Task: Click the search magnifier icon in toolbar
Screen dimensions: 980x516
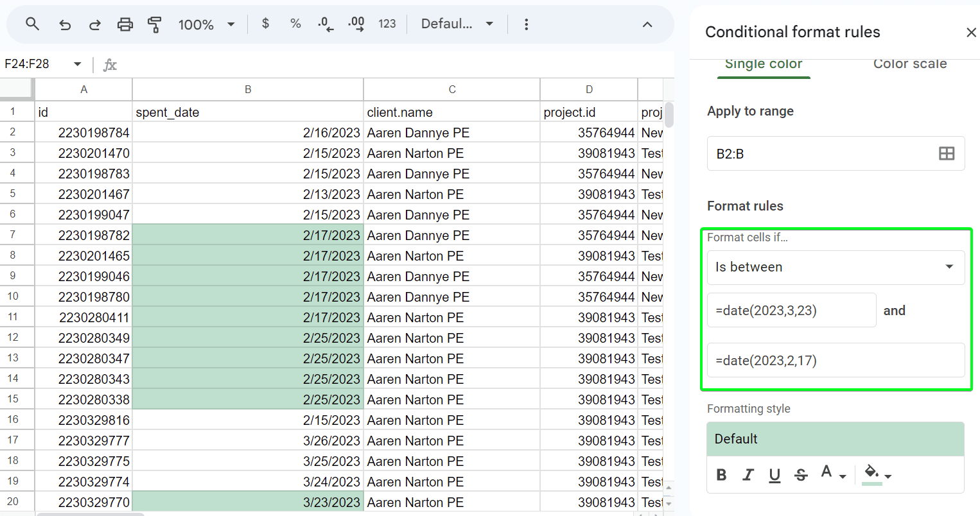Action: tap(32, 24)
